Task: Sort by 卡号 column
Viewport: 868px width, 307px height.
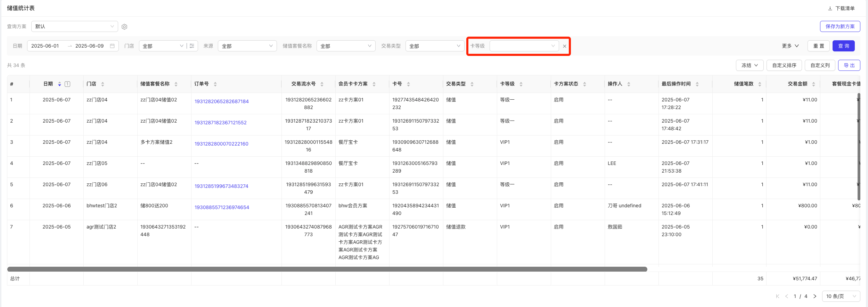Action: (x=408, y=84)
